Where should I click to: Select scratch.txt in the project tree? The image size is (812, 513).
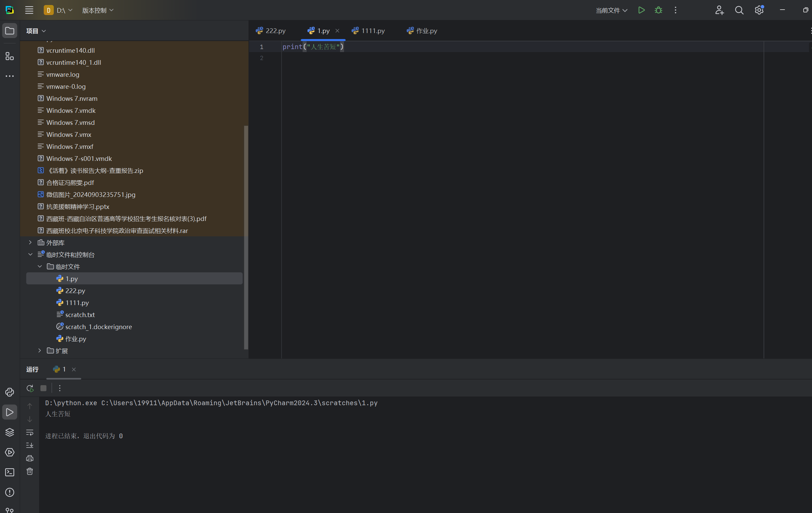pyautogui.click(x=80, y=315)
